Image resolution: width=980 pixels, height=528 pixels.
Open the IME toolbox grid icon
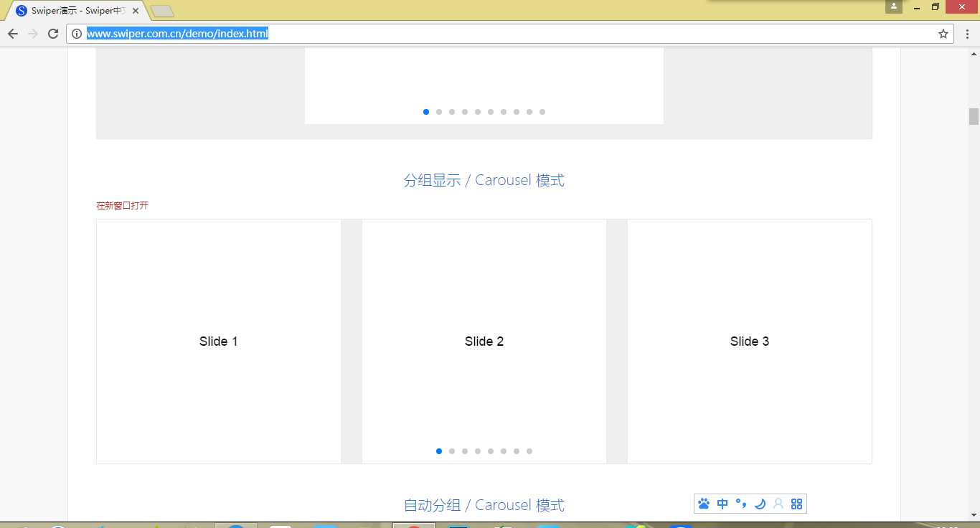pyautogui.click(x=797, y=504)
